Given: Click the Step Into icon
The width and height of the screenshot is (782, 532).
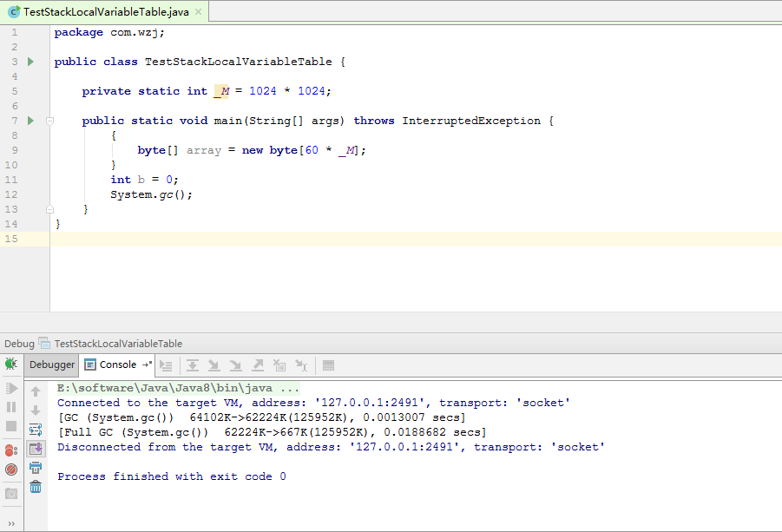Looking at the screenshot, I should coord(214,366).
